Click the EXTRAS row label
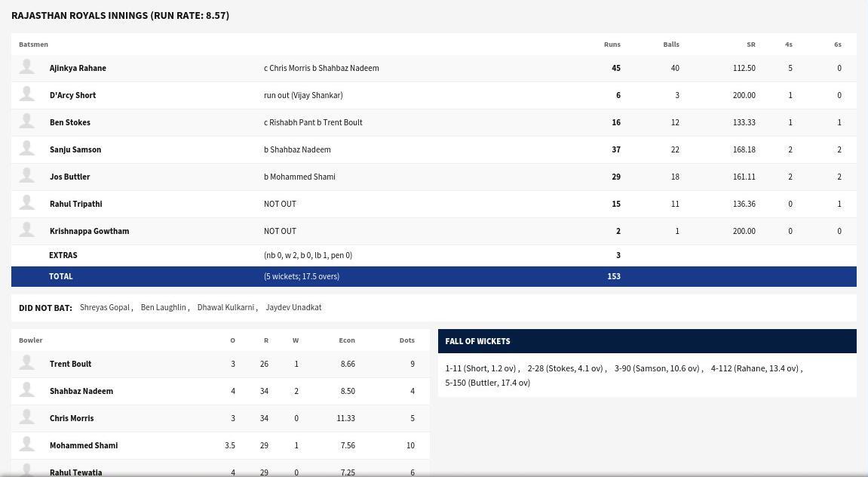The image size is (868, 477). (x=63, y=255)
